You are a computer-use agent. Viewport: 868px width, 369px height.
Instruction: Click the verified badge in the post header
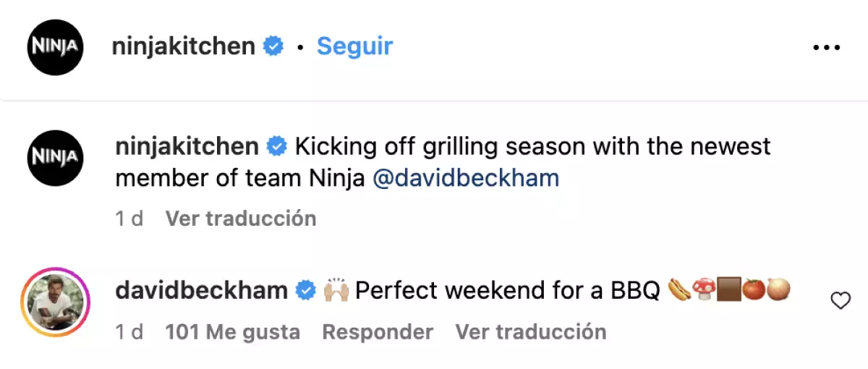(x=273, y=46)
